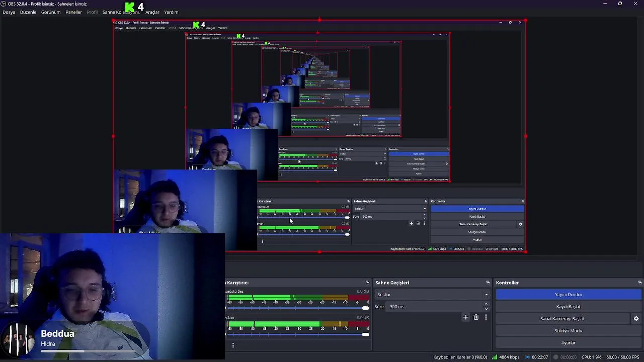Image resolution: width=644 pixels, height=362 pixels.
Task: Click the Masaüstü Ses 0.0 dB value
Action: (x=363, y=291)
